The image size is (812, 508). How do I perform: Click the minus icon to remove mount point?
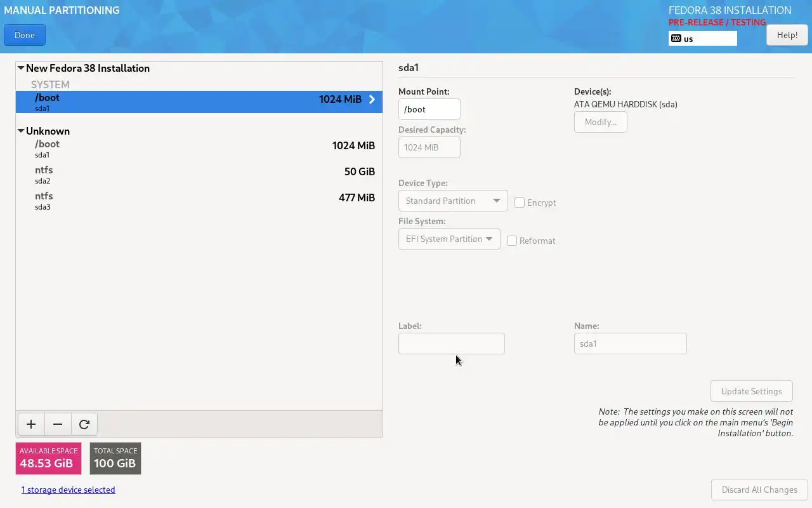point(58,424)
